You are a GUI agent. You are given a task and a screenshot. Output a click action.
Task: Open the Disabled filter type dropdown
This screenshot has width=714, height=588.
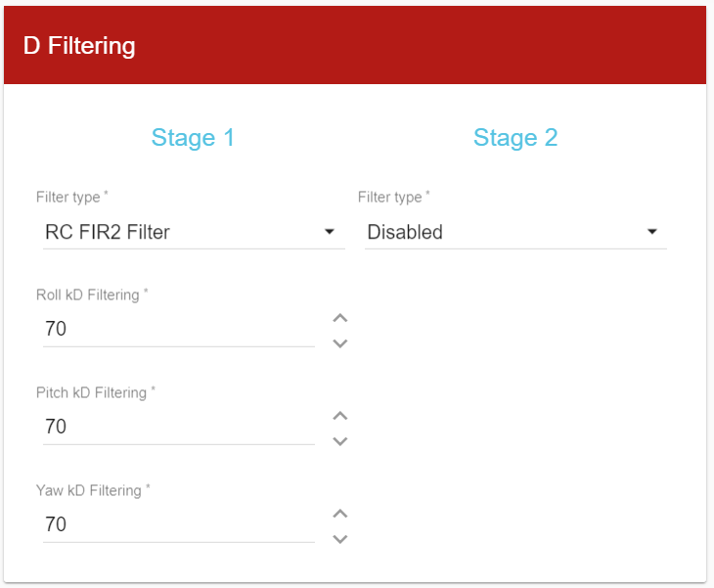click(x=499, y=232)
